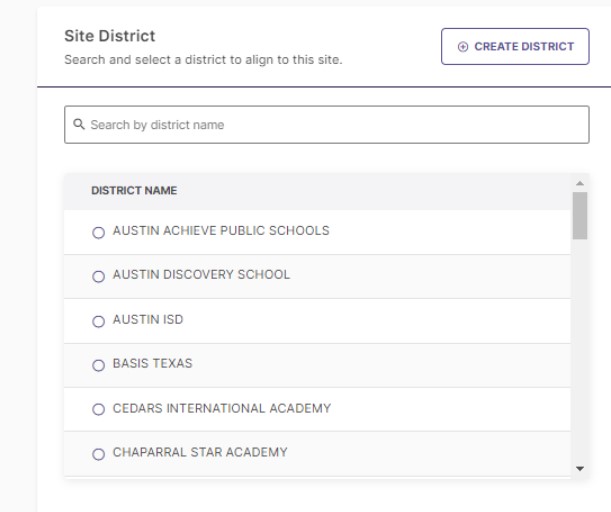Click the plus icon in Create District
This screenshot has height=512, width=611.
point(463,47)
